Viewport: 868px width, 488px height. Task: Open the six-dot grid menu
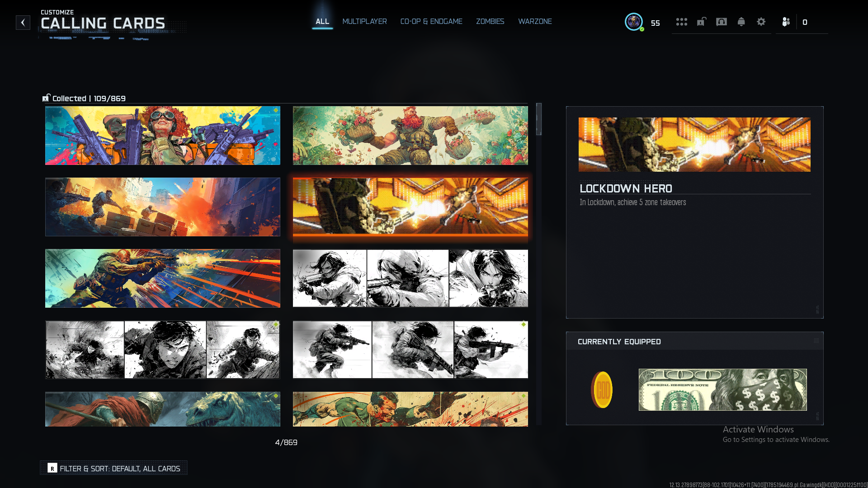point(682,22)
